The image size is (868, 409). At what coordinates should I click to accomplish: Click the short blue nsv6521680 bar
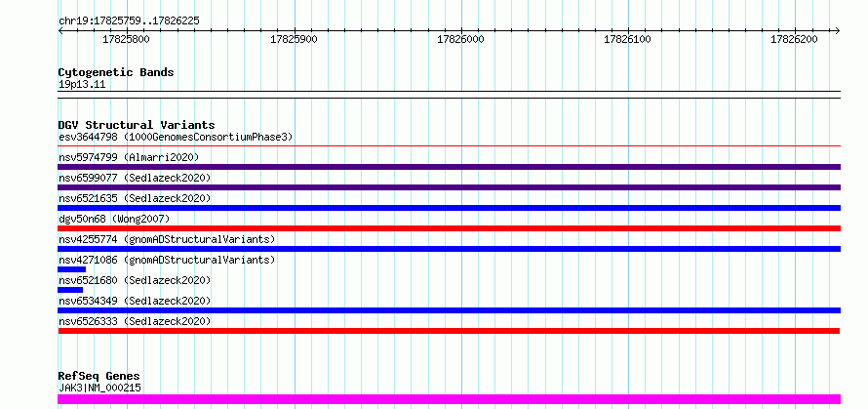[x=70, y=290]
